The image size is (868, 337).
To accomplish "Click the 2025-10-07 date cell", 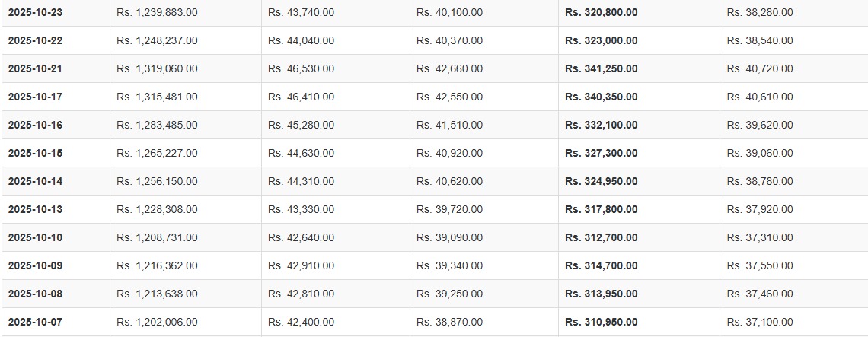I will pyautogui.click(x=35, y=322).
